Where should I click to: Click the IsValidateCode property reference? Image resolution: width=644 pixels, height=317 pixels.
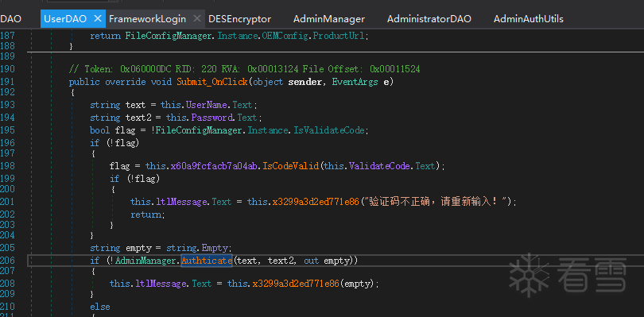329,130
